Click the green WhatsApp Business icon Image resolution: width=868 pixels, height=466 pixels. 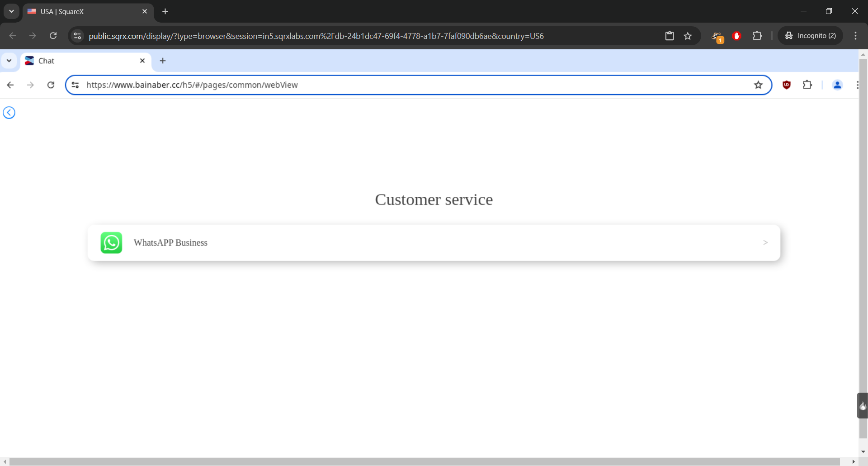coord(111,243)
